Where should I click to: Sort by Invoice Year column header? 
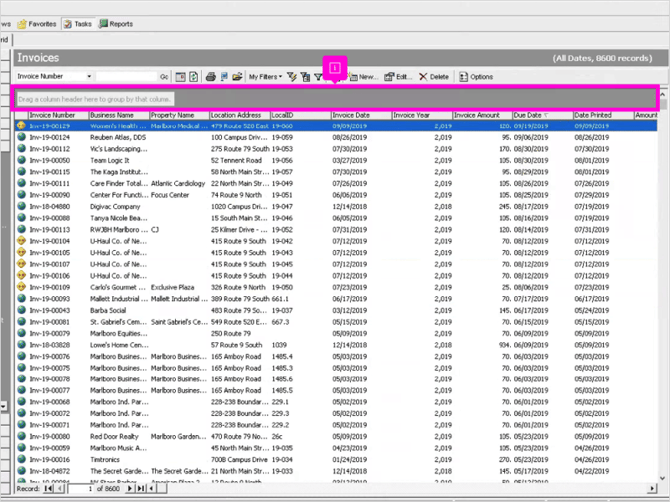pyautogui.click(x=422, y=115)
